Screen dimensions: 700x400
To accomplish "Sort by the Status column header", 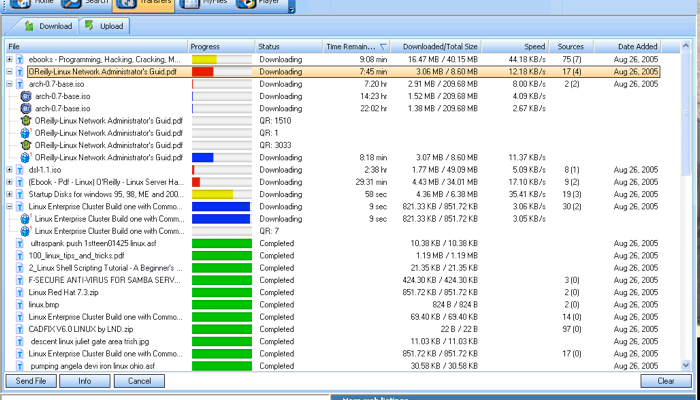I will [x=289, y=46].
